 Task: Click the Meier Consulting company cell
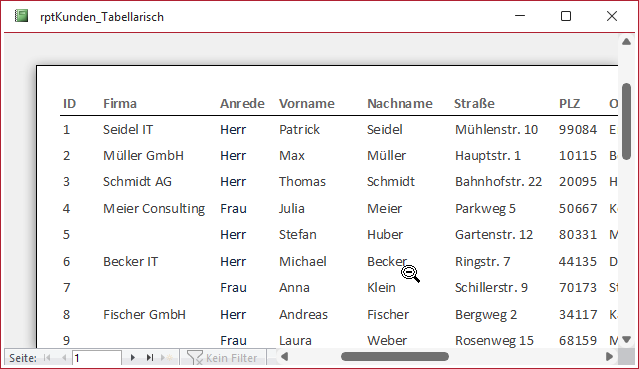[154, 209]
